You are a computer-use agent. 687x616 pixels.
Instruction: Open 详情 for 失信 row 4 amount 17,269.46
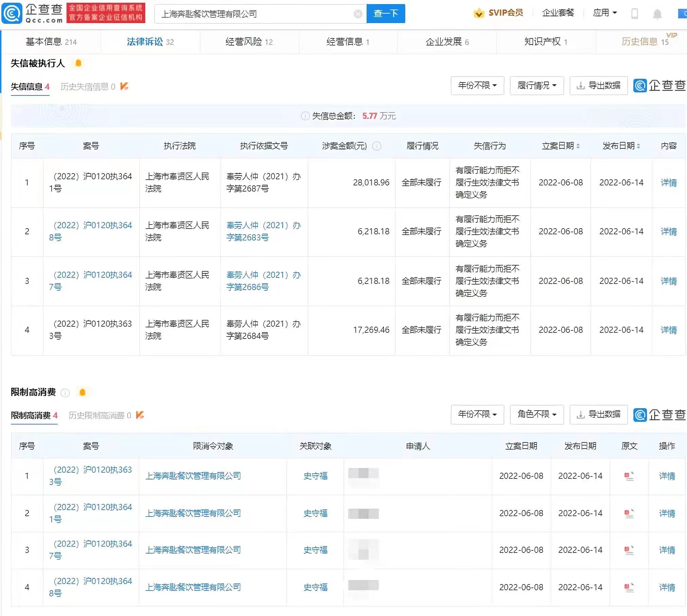pos(669,330)
